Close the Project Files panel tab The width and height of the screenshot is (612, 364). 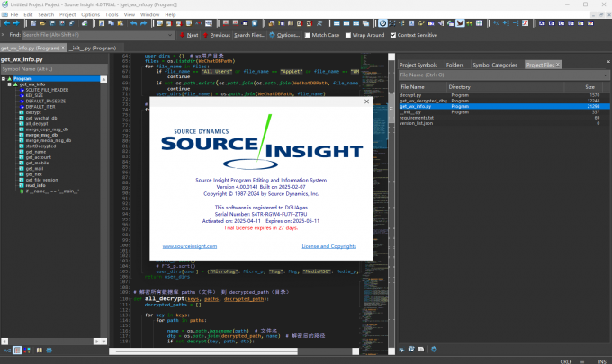pyautogui.click(x=558, y=65)
